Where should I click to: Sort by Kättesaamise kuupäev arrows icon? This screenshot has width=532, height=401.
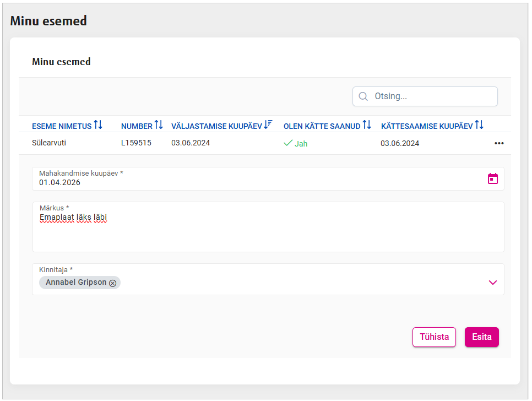point(479,125)
